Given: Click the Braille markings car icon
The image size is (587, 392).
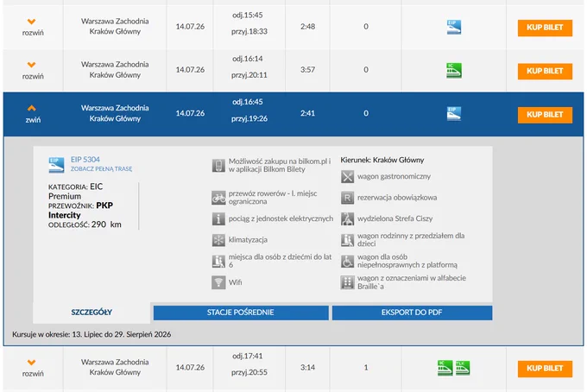Looking at the screenshot, I should coord(347,282).
